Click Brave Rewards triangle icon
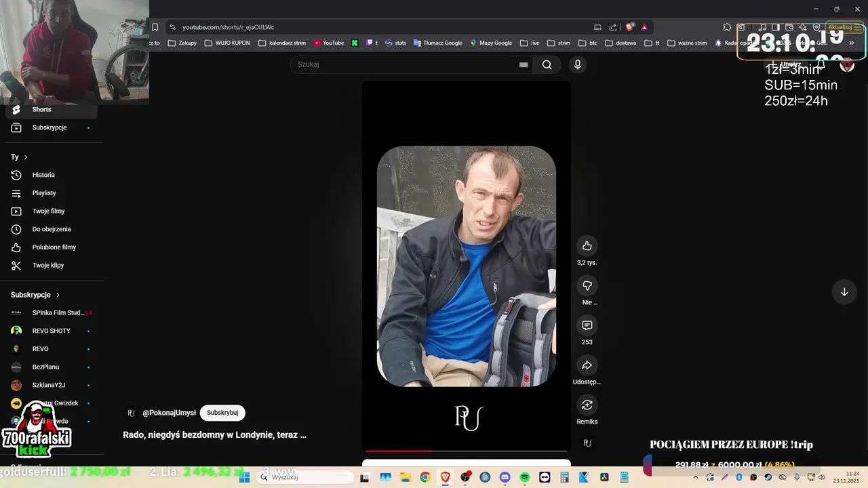This screenshot has width=868, height=488. (644, 27)
